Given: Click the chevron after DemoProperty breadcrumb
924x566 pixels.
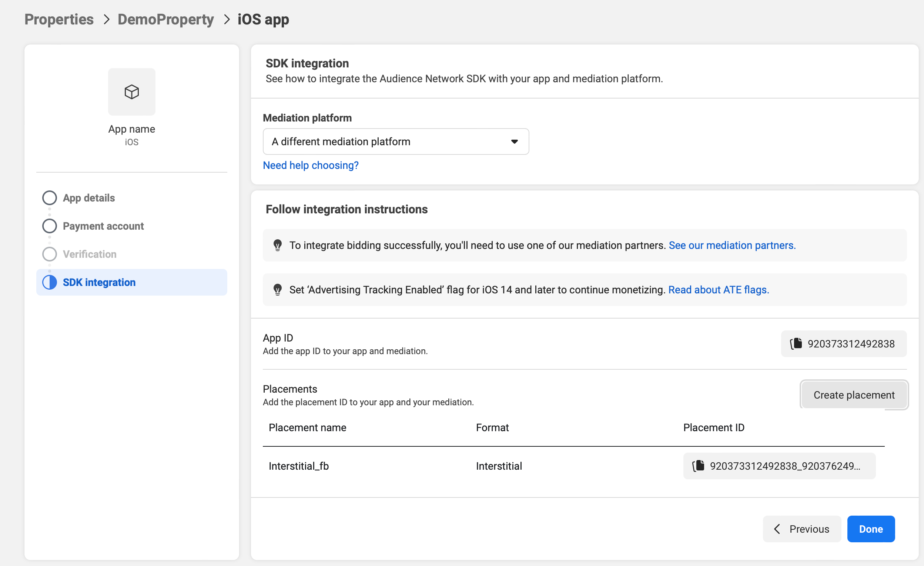Looking at the screenshot, I should 227,20.
